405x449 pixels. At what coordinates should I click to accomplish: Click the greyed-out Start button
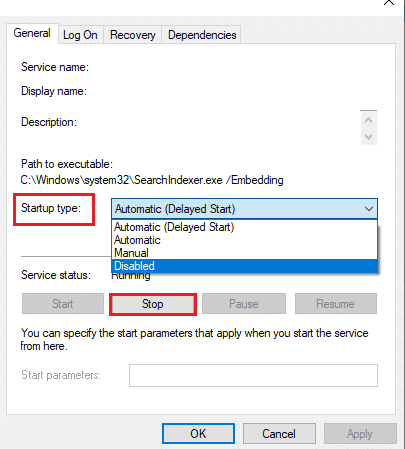(x=63, y=304)
